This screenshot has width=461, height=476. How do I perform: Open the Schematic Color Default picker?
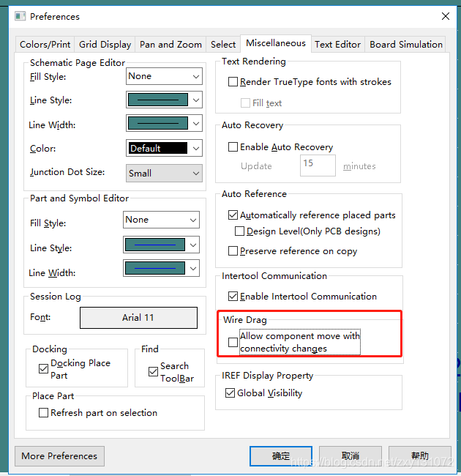[x=164, y=149]
